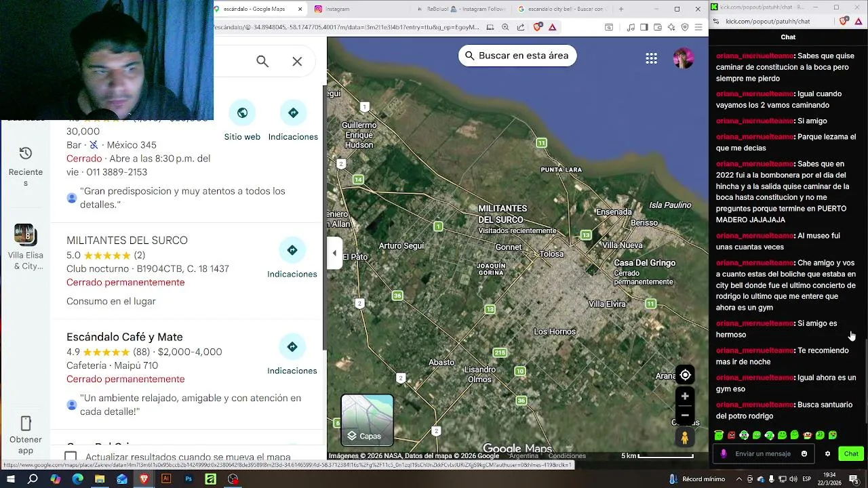
Task: Click the search magnifier icon in Maps panel
Action: [262, 62]
